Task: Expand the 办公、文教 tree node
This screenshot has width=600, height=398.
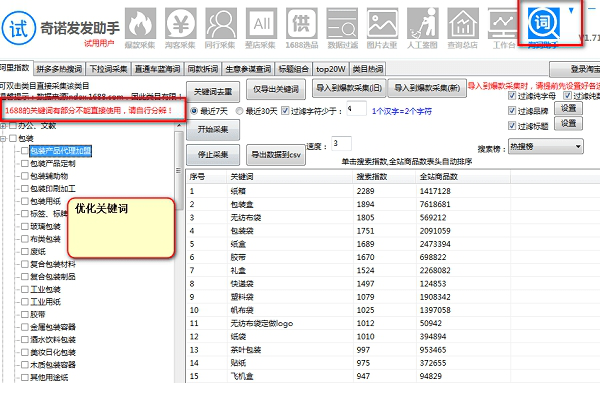Action: (3, 126)
